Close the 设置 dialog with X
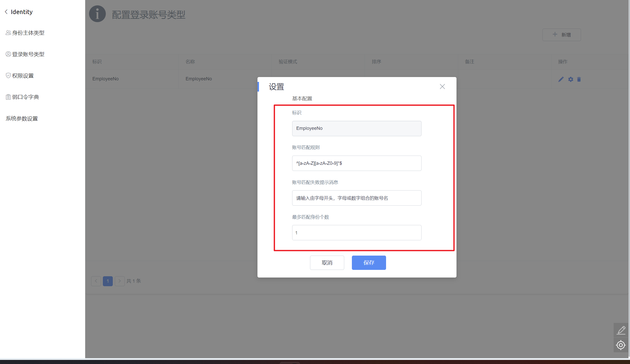Screen dimensions: 630x364 pyautogui.click(x=442, y=86)
